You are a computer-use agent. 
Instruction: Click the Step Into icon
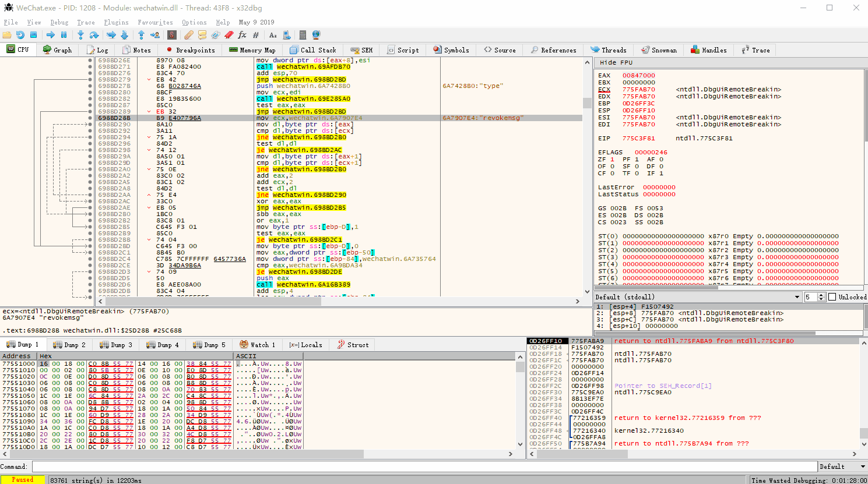coord(80,35)
